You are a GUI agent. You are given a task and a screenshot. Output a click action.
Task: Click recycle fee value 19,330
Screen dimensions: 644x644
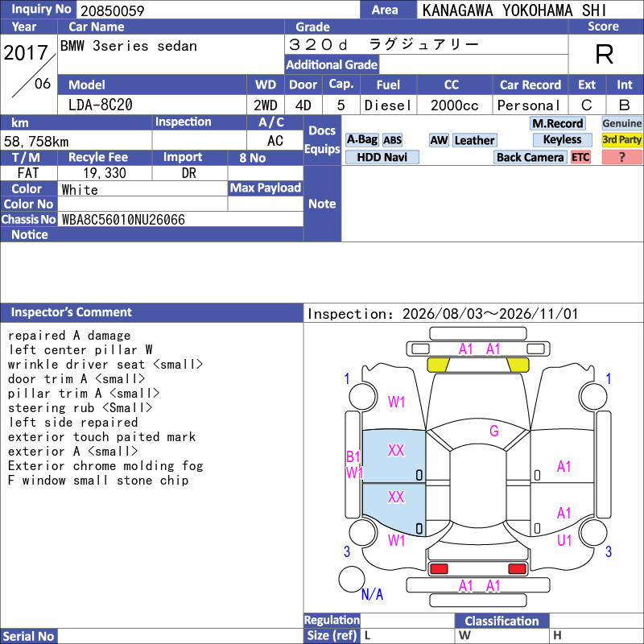coord(105,173)
